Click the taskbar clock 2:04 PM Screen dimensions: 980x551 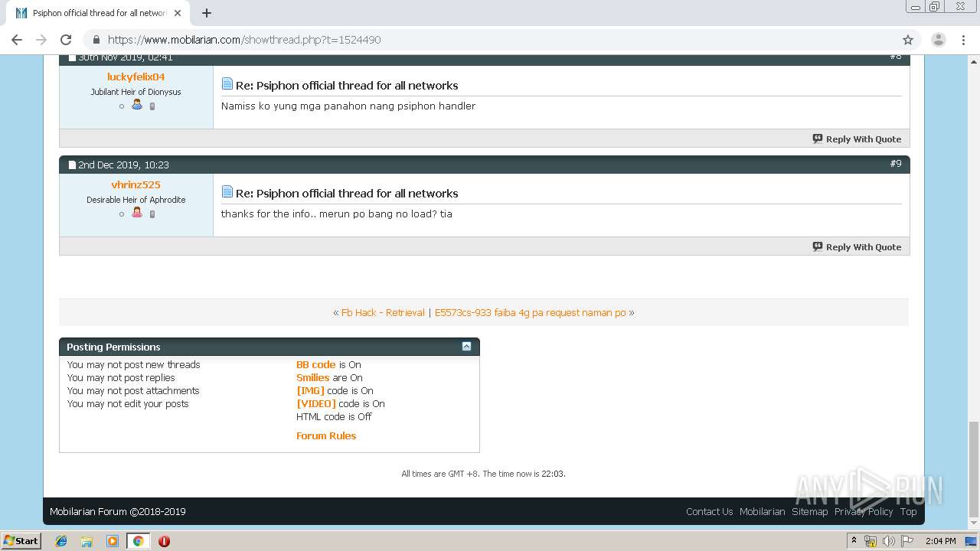(940, 541)
